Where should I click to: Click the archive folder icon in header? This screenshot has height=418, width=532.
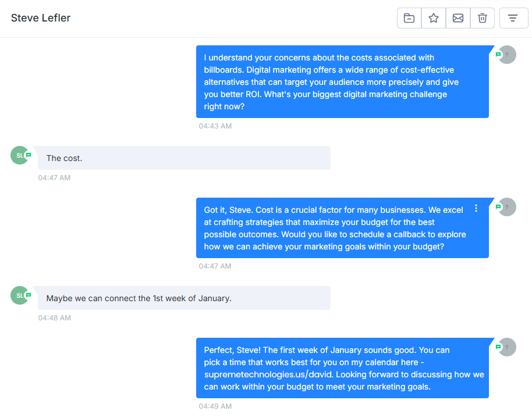tap(409, 18)
